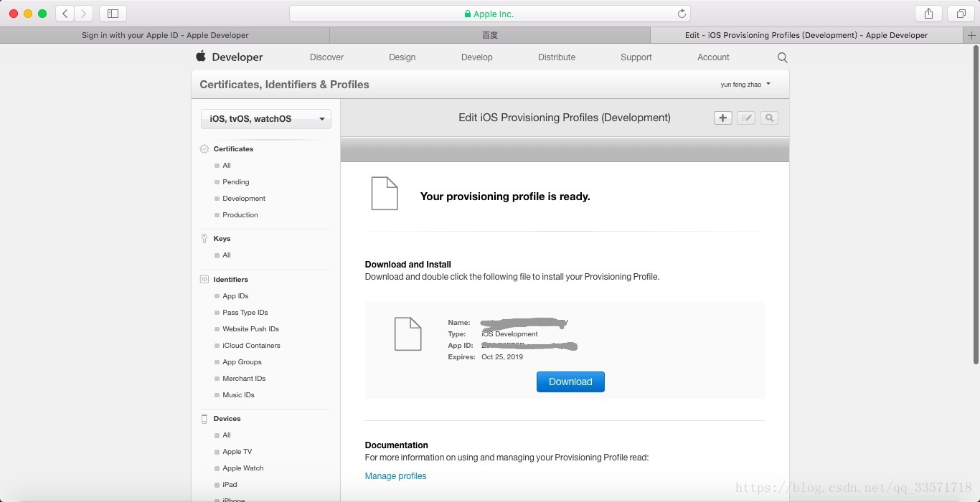Click the Devices section heading

click(227, 419)
